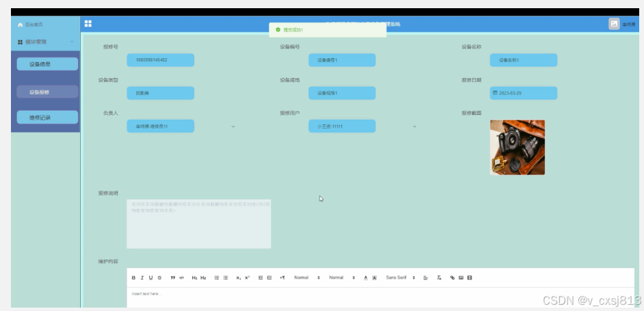Collapse the 模块管理 menu chevron
The image size is (644, 311).
click(72, 42)
